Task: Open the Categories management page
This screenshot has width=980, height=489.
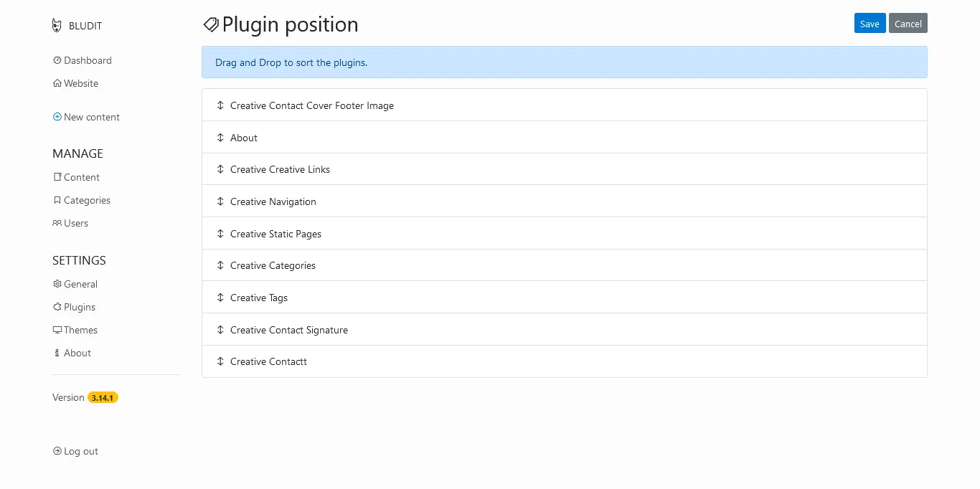Action: 87,200
